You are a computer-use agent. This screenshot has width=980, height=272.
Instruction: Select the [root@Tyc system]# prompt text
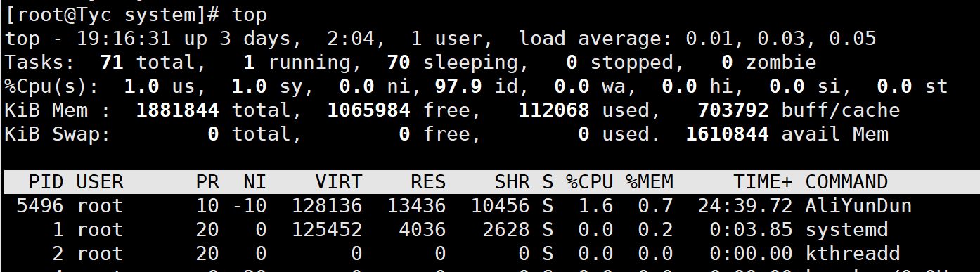(112, 14)
